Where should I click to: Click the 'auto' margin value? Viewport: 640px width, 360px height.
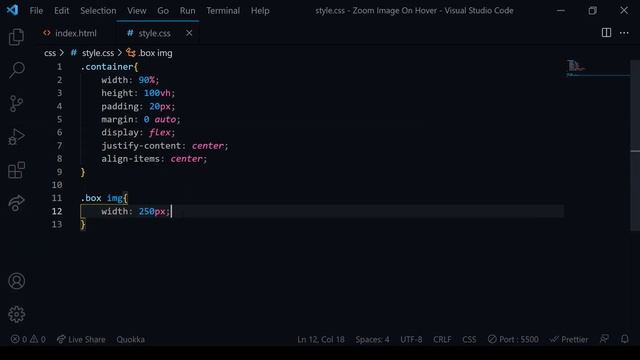pos(165,120)
